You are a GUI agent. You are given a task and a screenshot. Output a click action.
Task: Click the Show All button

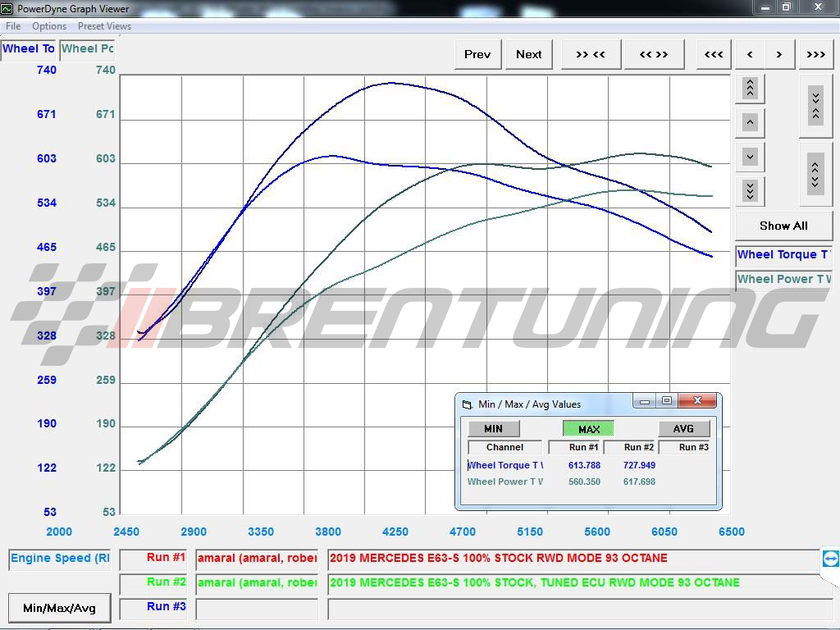783,226
